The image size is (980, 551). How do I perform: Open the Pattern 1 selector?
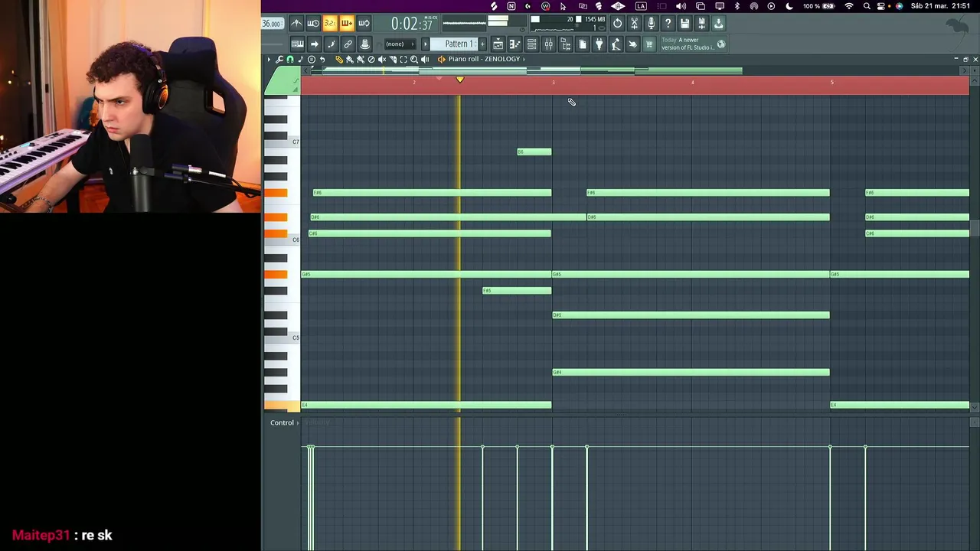(x=459, y=44)
